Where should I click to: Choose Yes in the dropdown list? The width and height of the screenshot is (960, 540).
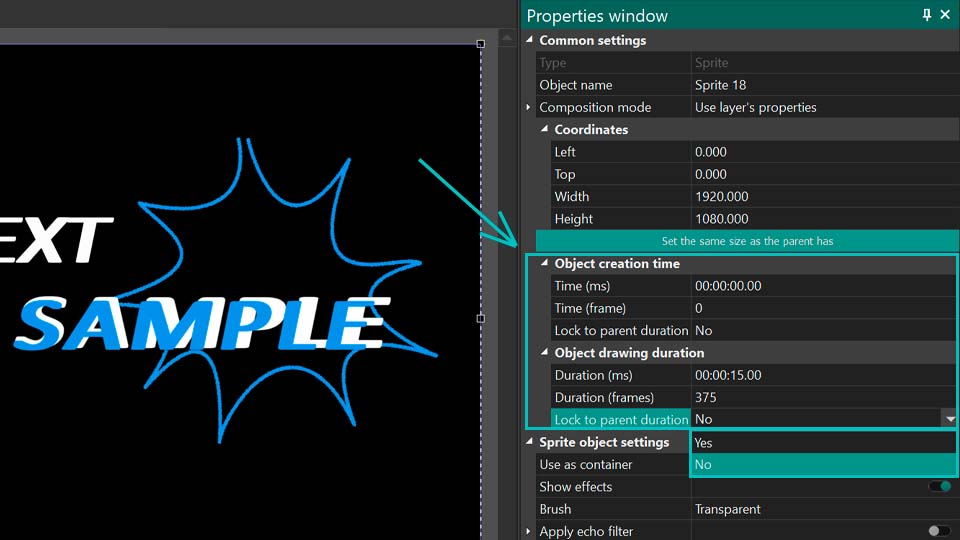tap(823, 443)
